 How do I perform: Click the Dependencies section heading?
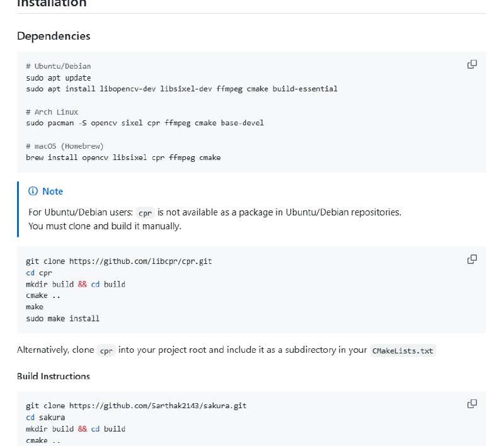coord(54,36)
